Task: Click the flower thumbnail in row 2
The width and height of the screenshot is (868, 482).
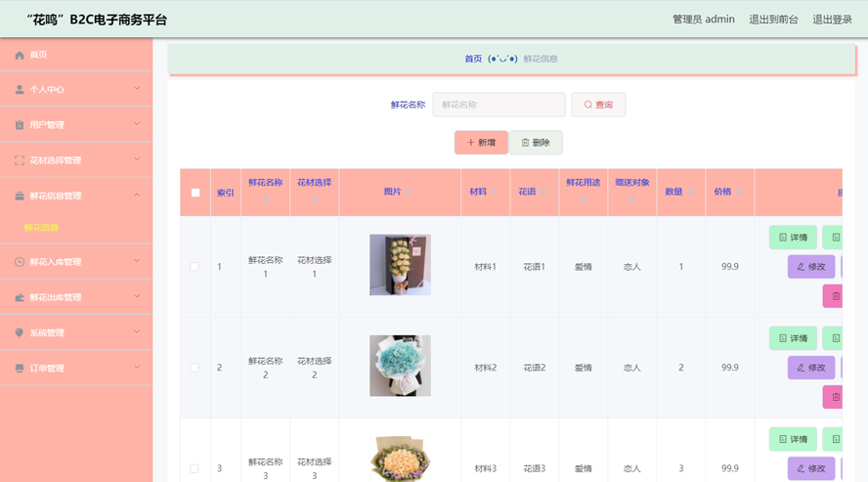Action: tap(400, 366)
